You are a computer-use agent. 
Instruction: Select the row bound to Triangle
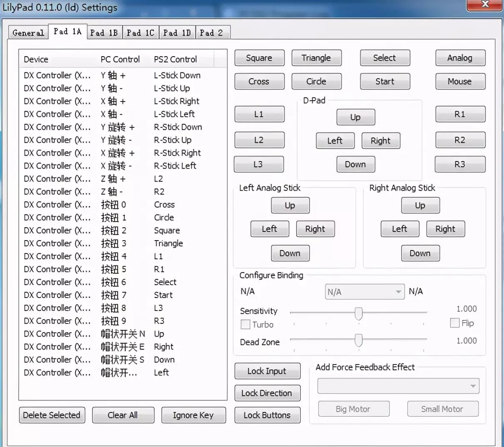(123, 243)
